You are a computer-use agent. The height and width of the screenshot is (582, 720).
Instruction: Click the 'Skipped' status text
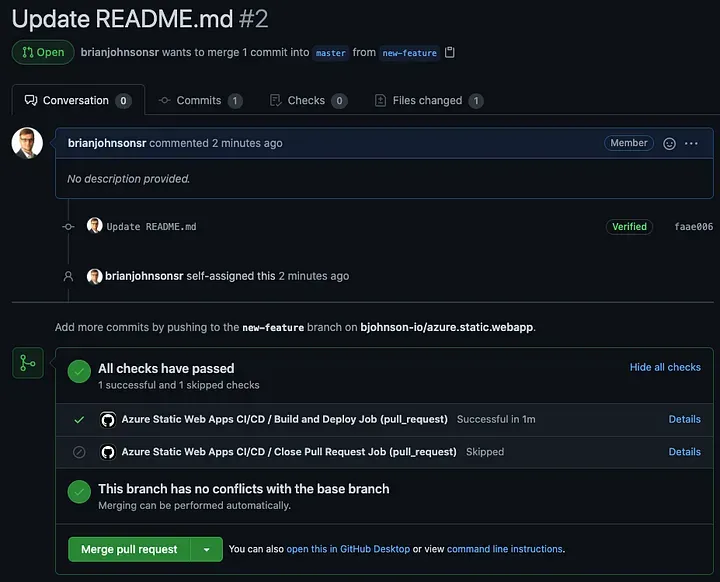click(485, 452)
